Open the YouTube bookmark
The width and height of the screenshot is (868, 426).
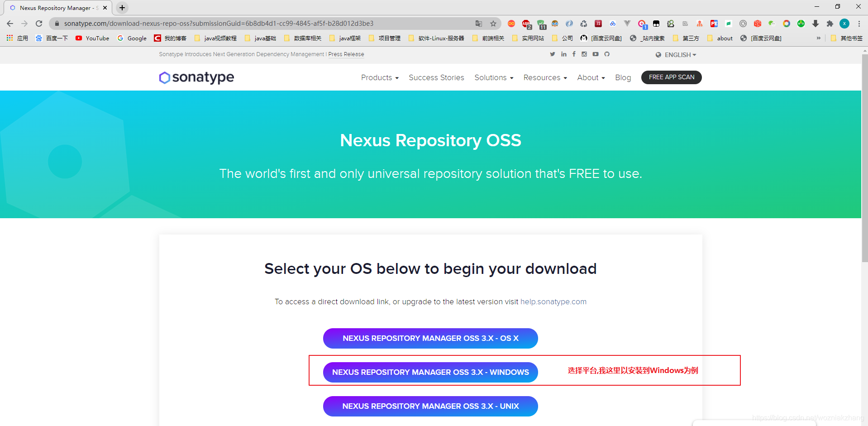click(x=92, y=38)
